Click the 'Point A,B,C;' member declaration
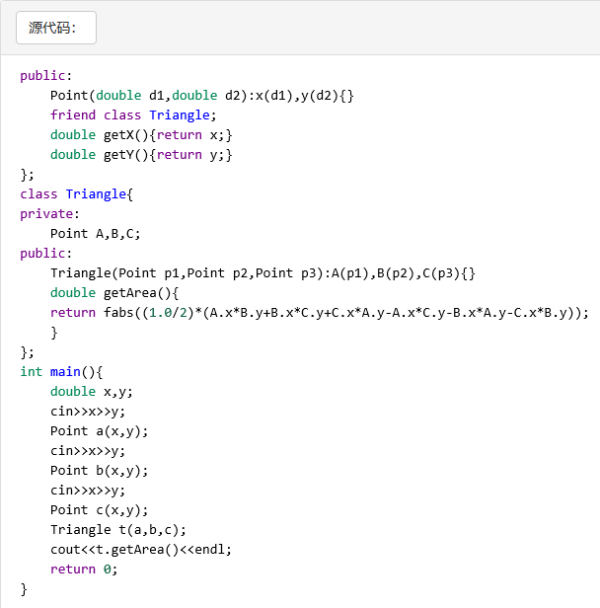Screen dimensions: 600x608 point(95,233)
